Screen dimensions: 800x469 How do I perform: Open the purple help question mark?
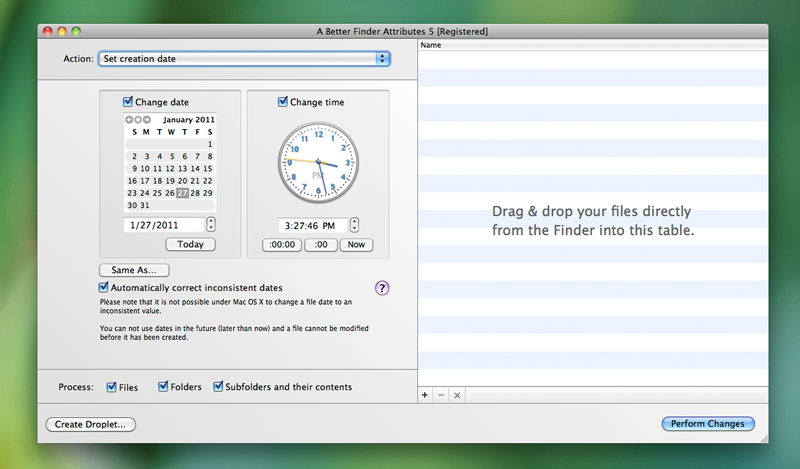pos(382,288)
